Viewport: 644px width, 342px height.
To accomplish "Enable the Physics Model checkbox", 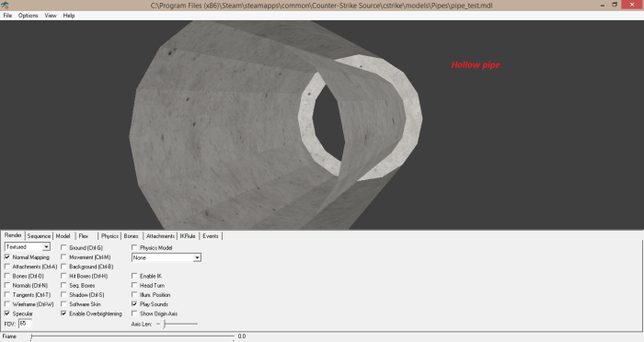I will [x=134, y=247].
